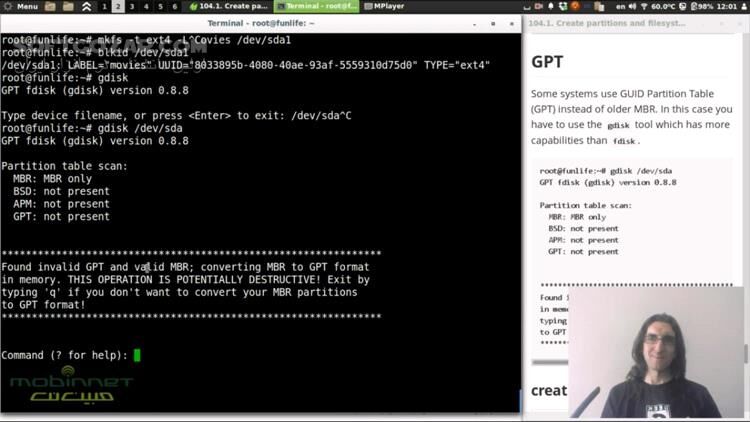The height and width of the screenshot is (422, 750).
Task: Click the second folder icon in the panel
Action: tap(68, 6)
